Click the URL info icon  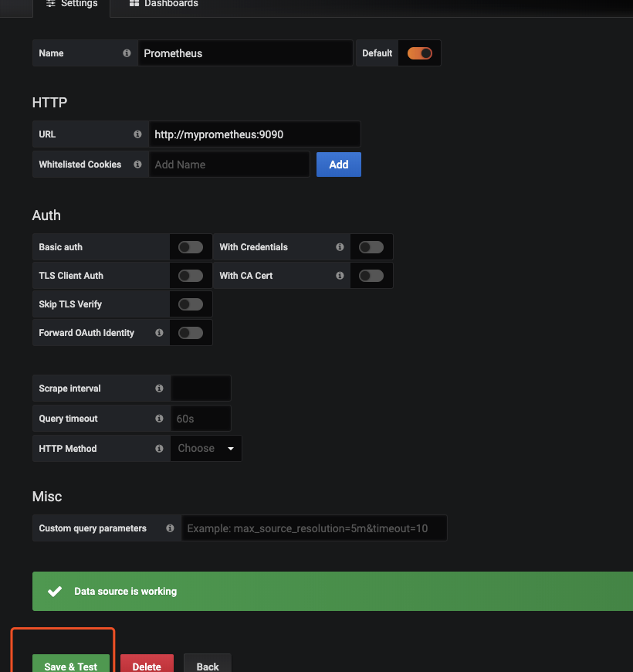click(137, 134)
